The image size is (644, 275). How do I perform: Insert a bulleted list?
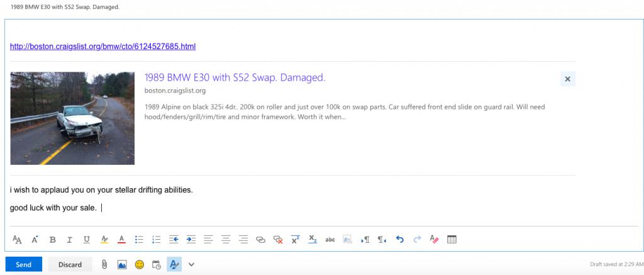click(x=139, y=240)
